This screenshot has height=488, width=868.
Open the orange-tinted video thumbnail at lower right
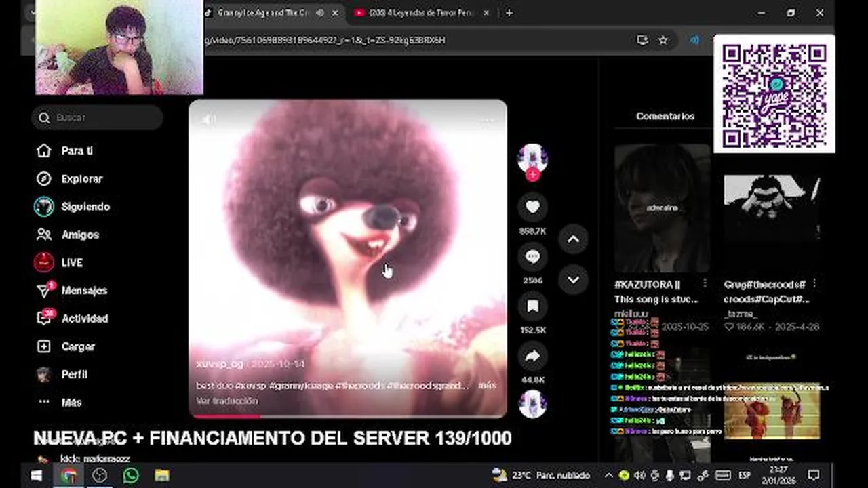(772, 413)
